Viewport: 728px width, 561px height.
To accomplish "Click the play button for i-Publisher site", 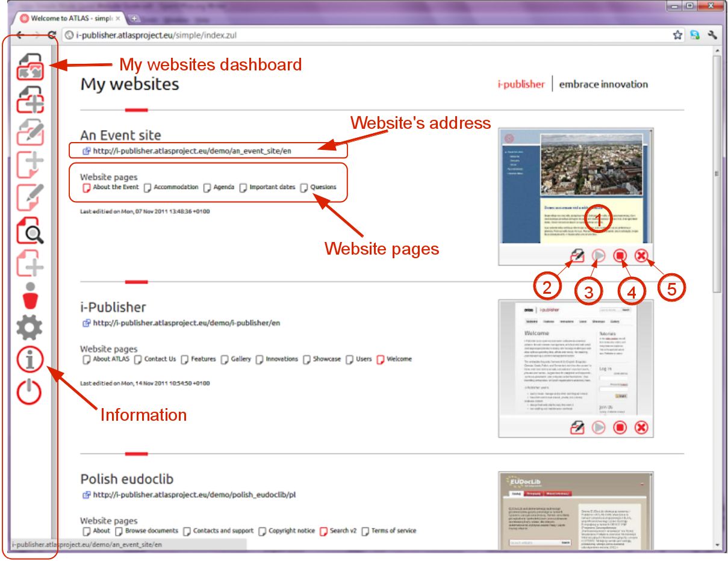I will click(599, 427).
